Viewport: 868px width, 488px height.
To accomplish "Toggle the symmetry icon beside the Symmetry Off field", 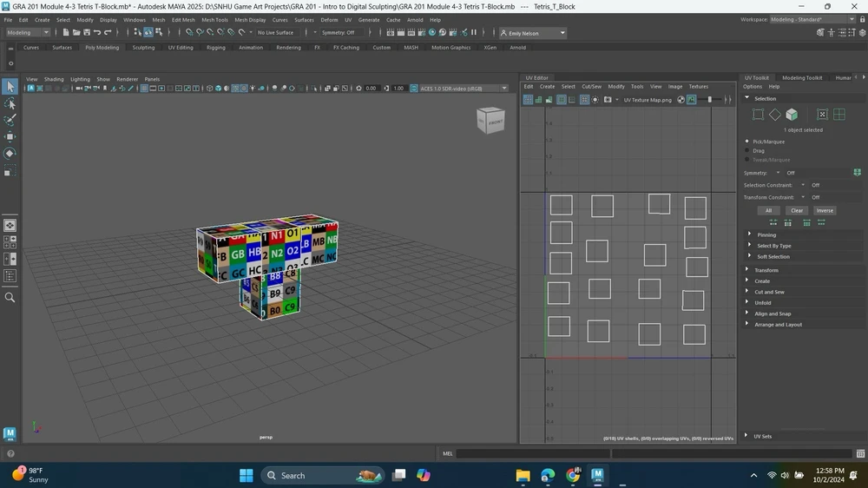I will pos(857,173).
